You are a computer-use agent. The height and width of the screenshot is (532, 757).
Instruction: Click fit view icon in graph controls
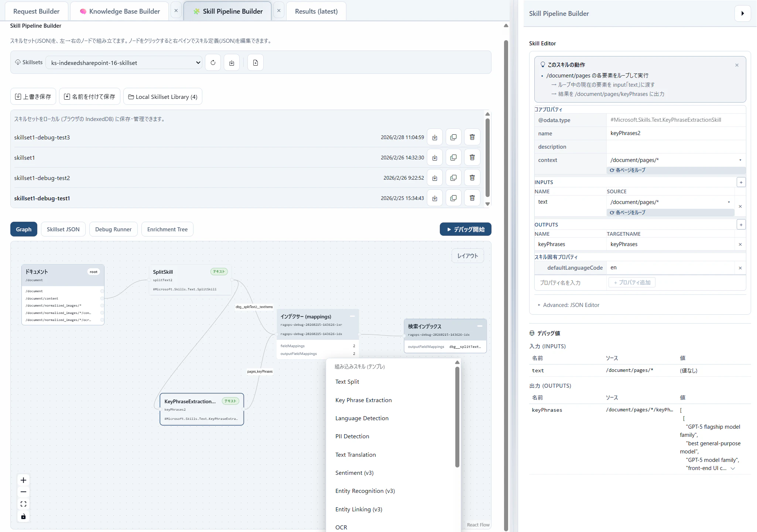pyautogui.click(x=23, y=504)
